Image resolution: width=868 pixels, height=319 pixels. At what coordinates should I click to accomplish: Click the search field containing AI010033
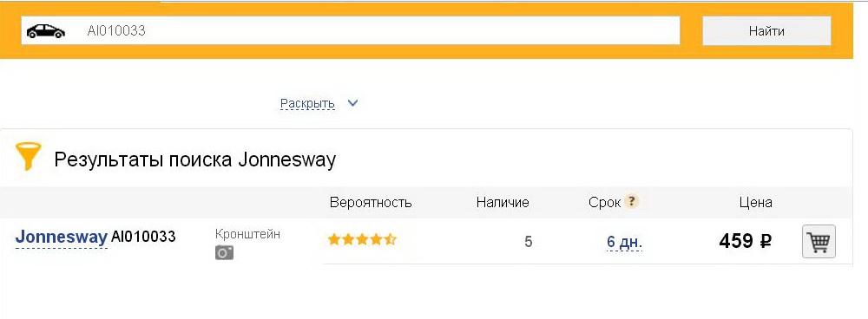point(351,30)
